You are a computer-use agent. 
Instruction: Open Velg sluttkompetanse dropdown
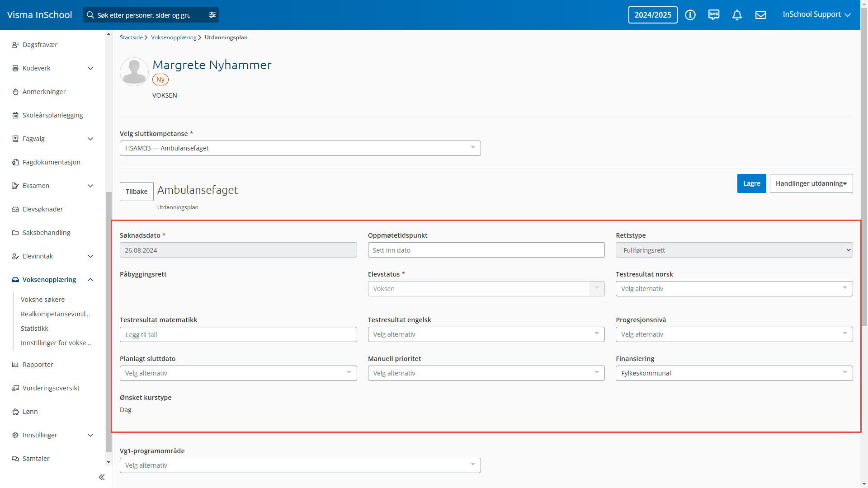(x=300, y=148)
